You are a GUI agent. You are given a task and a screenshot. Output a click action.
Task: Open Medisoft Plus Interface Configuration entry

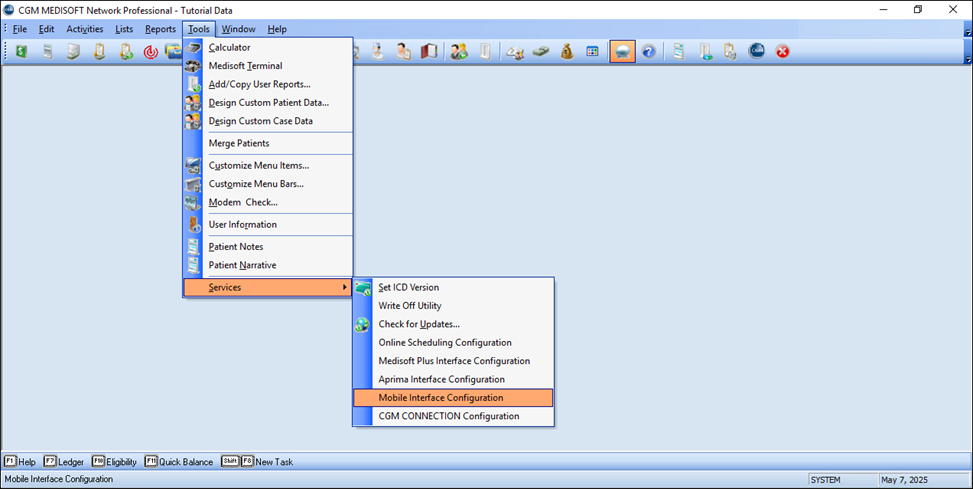point(453,361)
